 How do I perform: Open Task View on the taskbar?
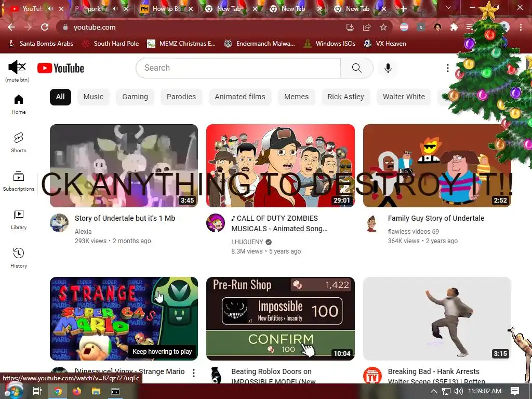(x=37, y=391)
